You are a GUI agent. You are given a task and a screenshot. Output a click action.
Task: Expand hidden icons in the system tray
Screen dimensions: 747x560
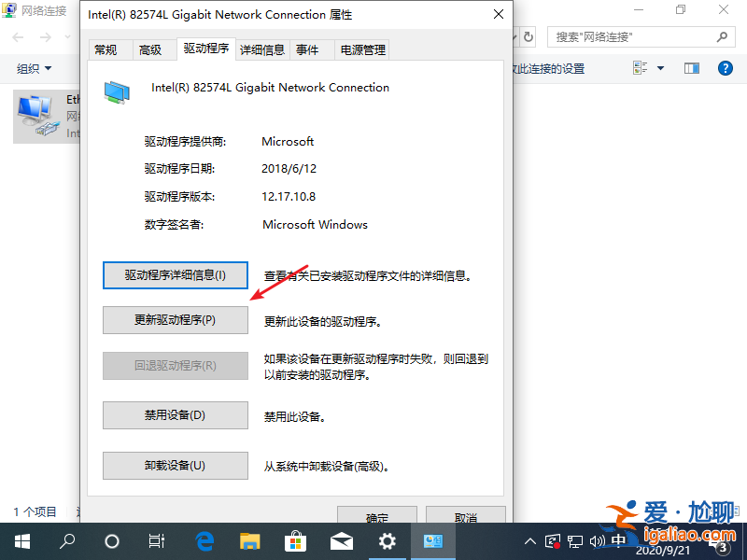530,540
